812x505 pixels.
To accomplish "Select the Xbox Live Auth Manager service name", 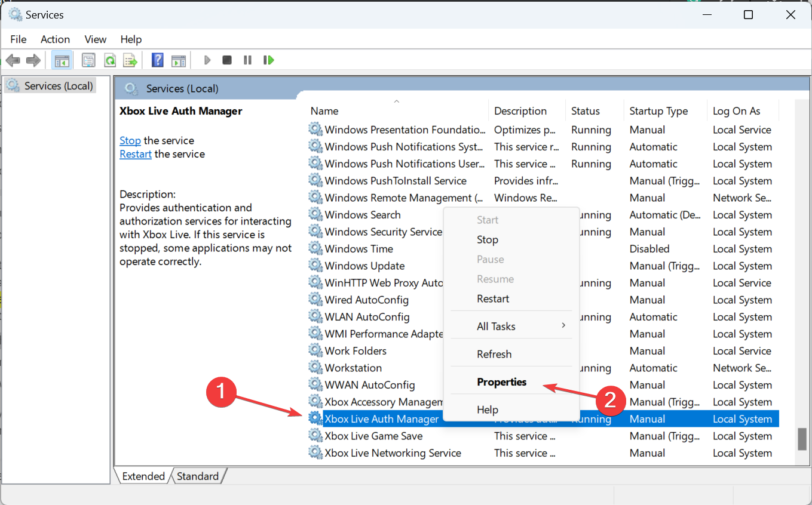I will click(x=382, y=419).
